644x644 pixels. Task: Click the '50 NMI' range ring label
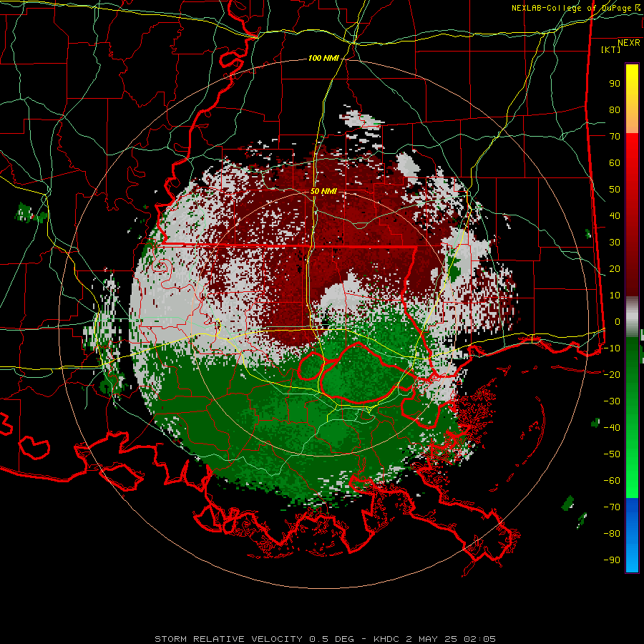pos(323,191)
